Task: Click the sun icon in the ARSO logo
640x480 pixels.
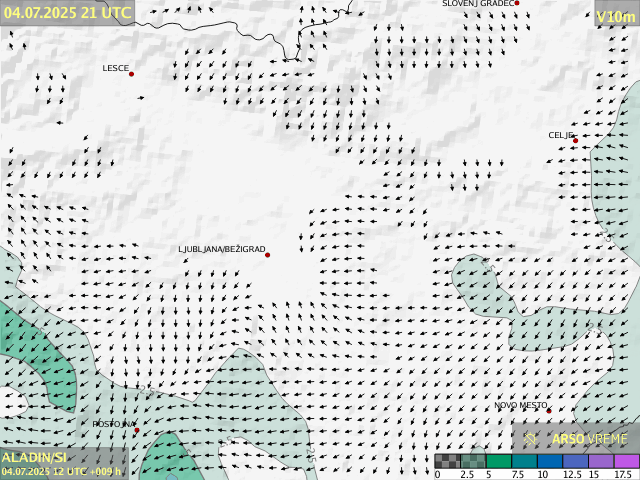Action: click(530, 439)
